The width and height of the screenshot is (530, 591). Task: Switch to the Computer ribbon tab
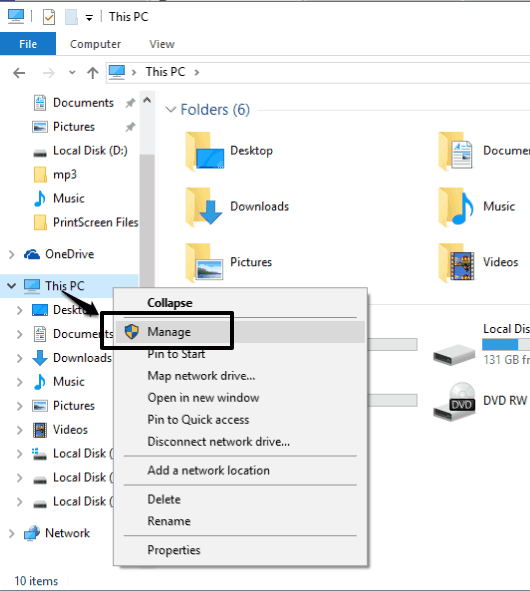tap(95, 44)
